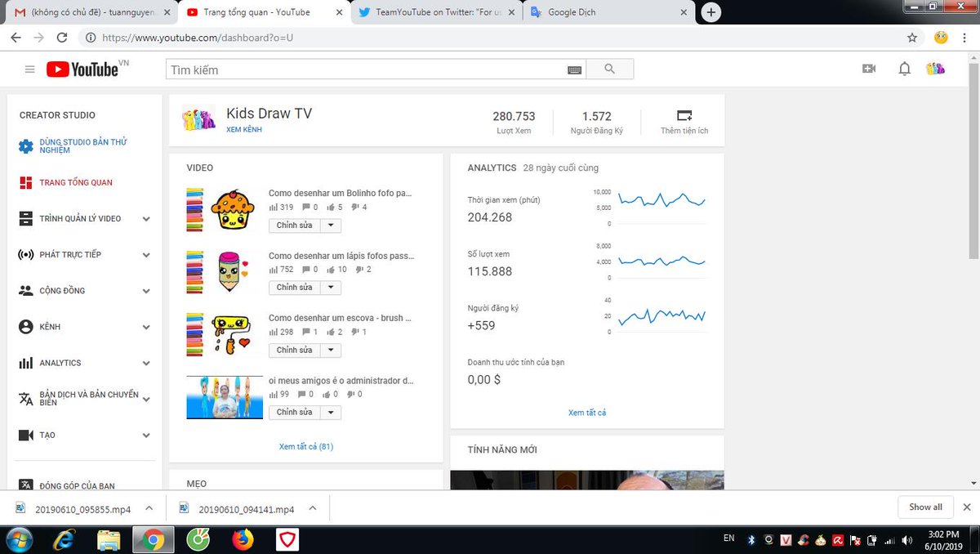This screenshot has height=554, width=980.
Task: Click Xem tất cả (81) videos link
Action: pos(306,447)
